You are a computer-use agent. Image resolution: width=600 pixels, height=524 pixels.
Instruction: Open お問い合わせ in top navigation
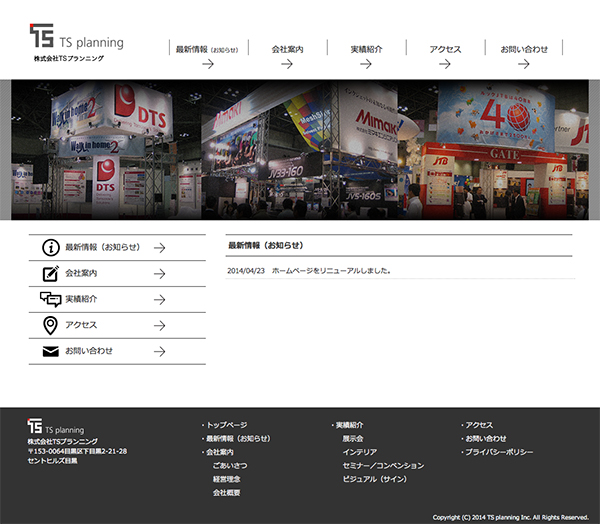[x=524, y=49]
